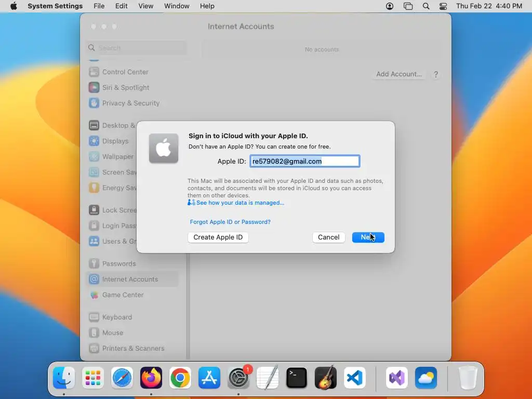Open the System Settings app menu
This screenshot has height=399, width=532.
(x=55, y=6)
